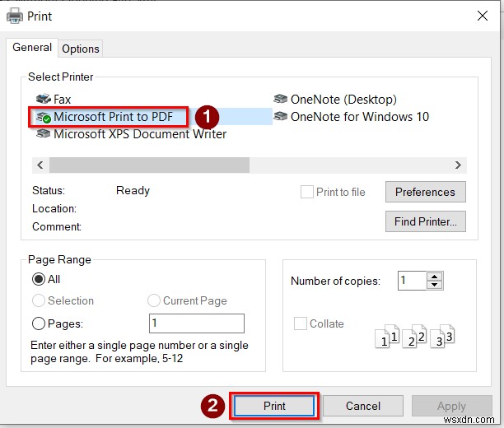The image size is (504, 428).
Task: Focus the Pages range input field
Action: click(196, 323)
